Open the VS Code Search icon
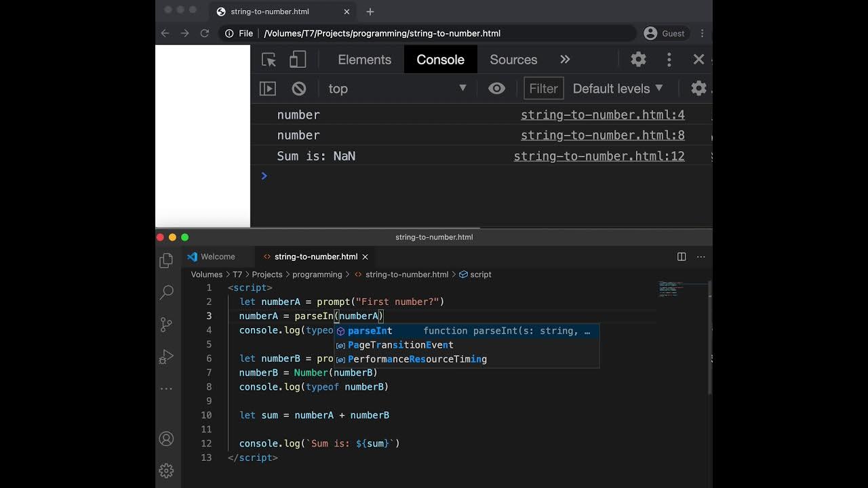This screenshot has width=868, height=488. [x=166, y=293]
